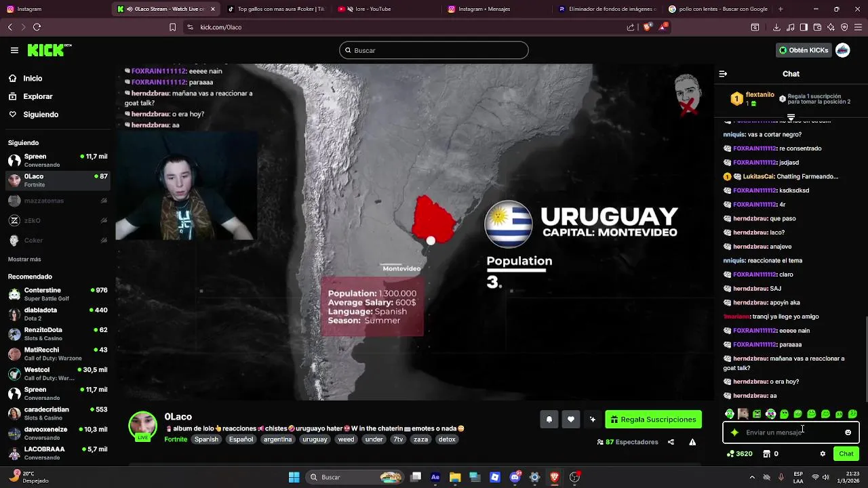This screenshot has height=488, width=868.
Task: Open After Effects from taskbar
Action: pos(435,477)
